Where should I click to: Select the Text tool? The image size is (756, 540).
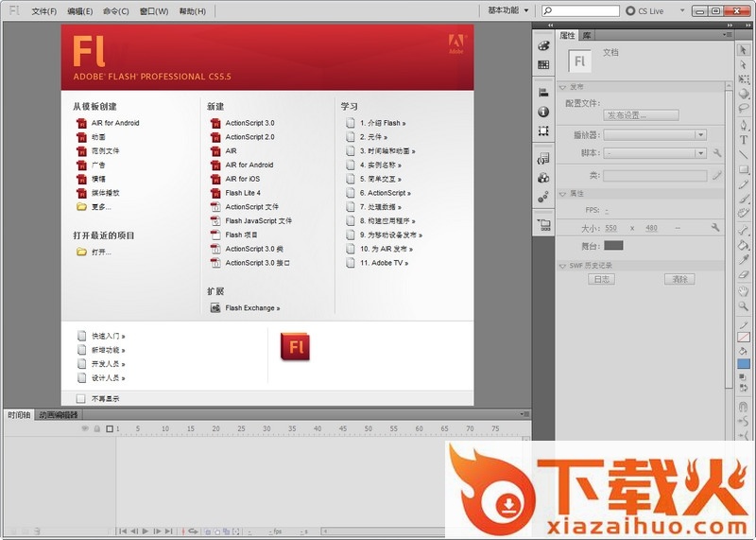pyautogui.click(x=744, y=140)
